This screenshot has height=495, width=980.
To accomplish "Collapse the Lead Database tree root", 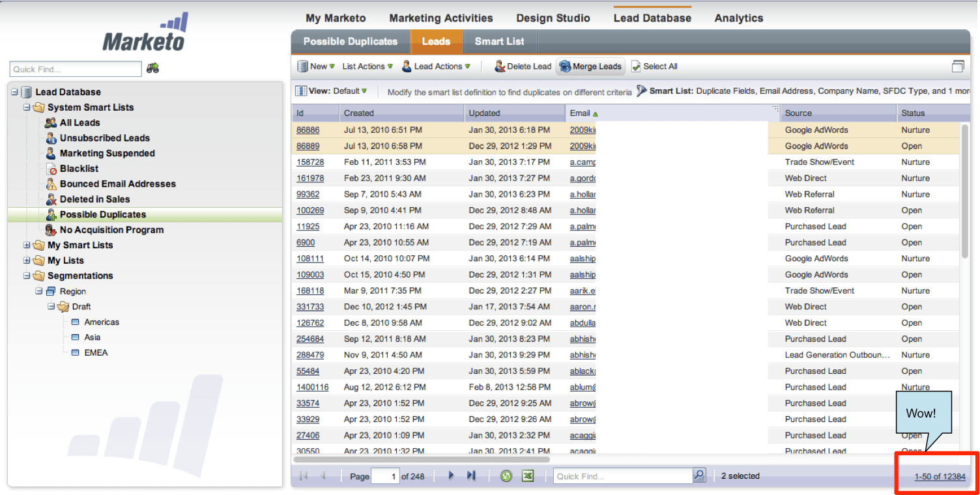I will [x=14, y=92].
